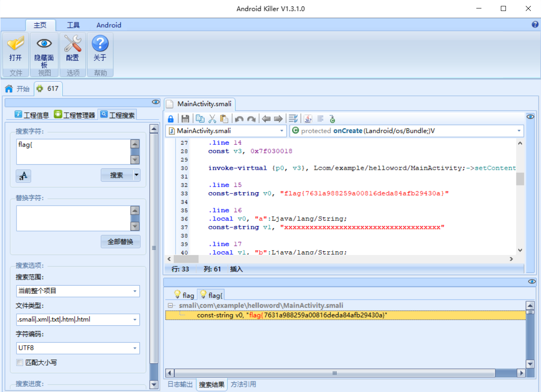The image size is (541, 392).
Task: Switch to the 工具 ribbon tab
Action: pyautogui.click(x=73, y=25)
